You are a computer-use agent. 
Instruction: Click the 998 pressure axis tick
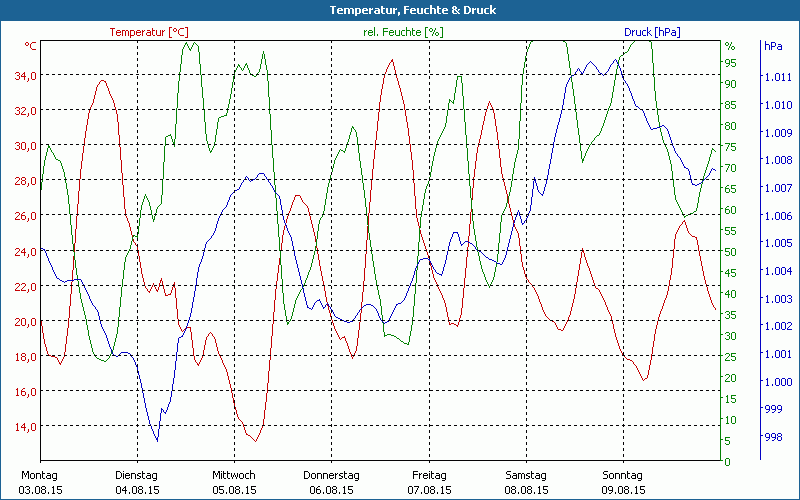pos(773,437)
